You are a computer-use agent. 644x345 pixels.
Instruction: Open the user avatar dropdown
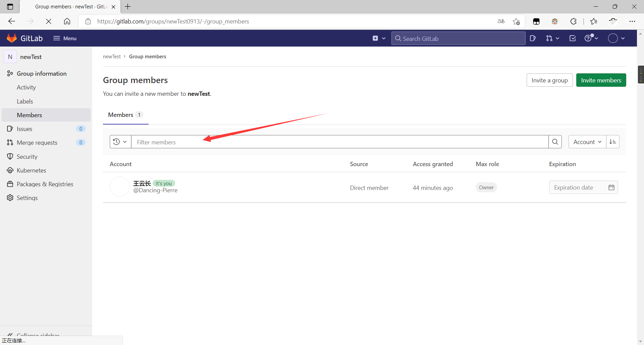click(x=616, y=38)
